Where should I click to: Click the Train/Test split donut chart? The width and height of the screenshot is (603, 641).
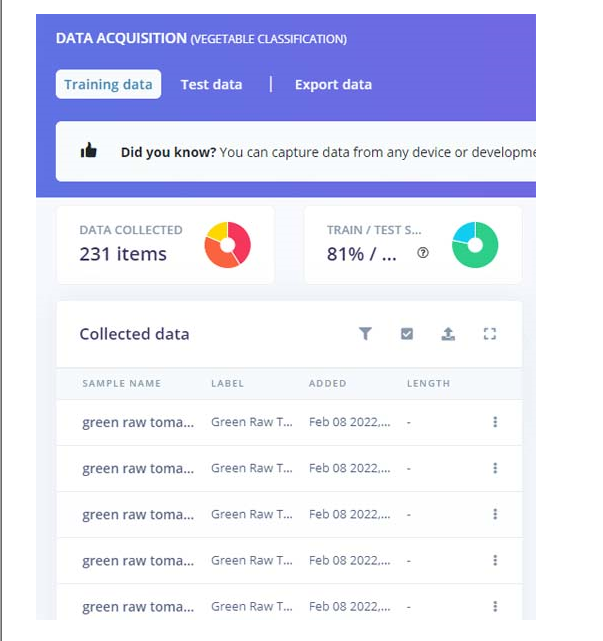475,245
